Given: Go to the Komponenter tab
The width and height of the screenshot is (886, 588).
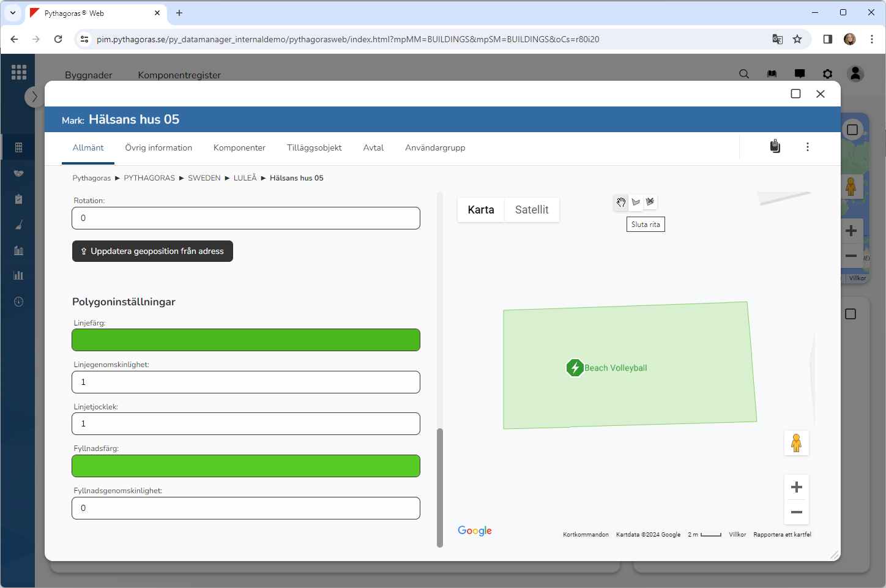Looking at the screenshot, I should tap(239, 148).
